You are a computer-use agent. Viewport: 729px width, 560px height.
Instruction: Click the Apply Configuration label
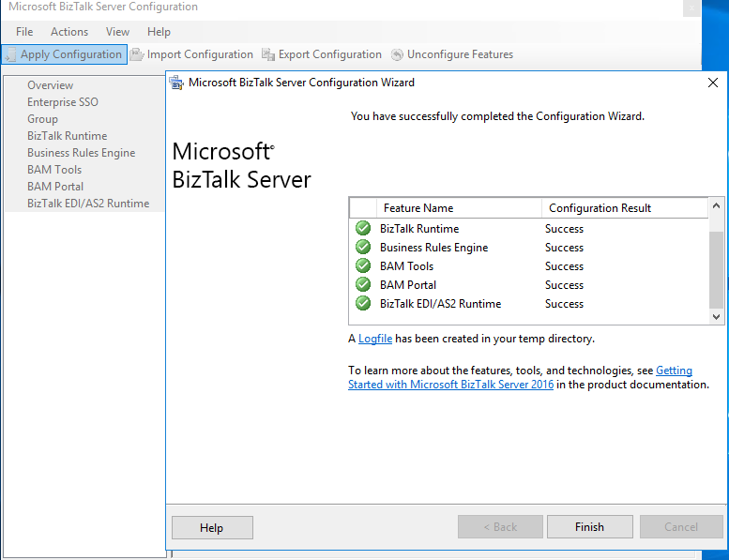click(x=71, y=54)
